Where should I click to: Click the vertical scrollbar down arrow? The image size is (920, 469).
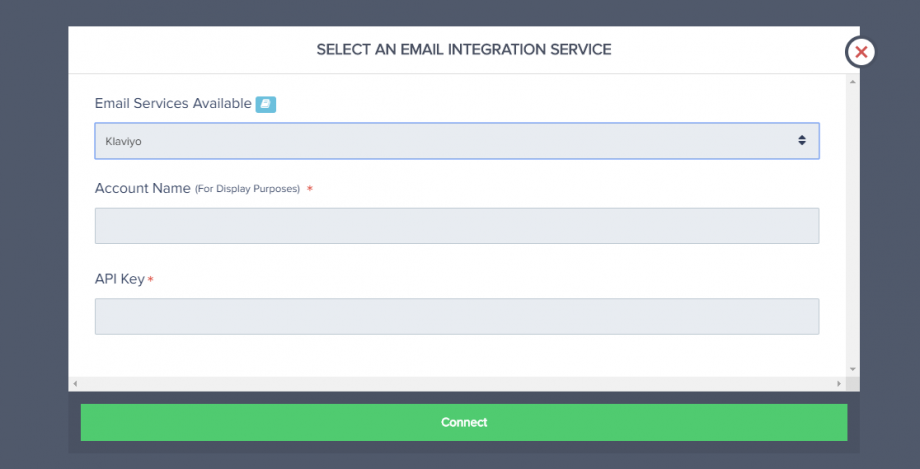coord(853,369)
